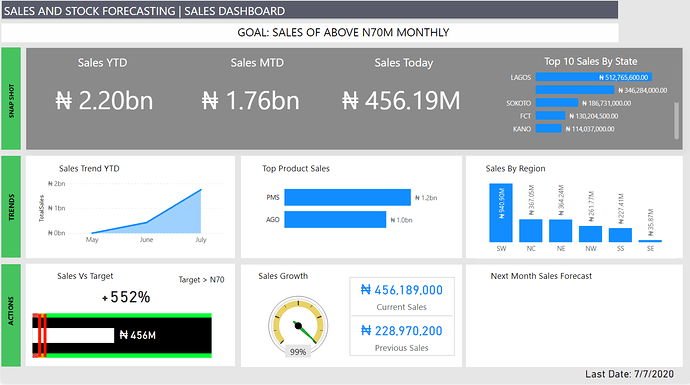Click the Sales Vs Target progress bar
The image size is (690, 385).
coord(122,335)
